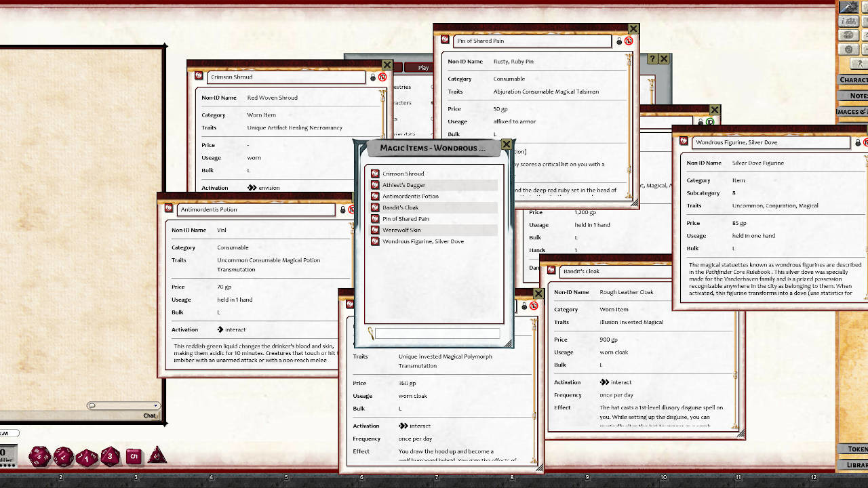This screenshot has width=868, height=488.
Task: Open link icon beside Athiest's Dagger
Action: (375, 185)
